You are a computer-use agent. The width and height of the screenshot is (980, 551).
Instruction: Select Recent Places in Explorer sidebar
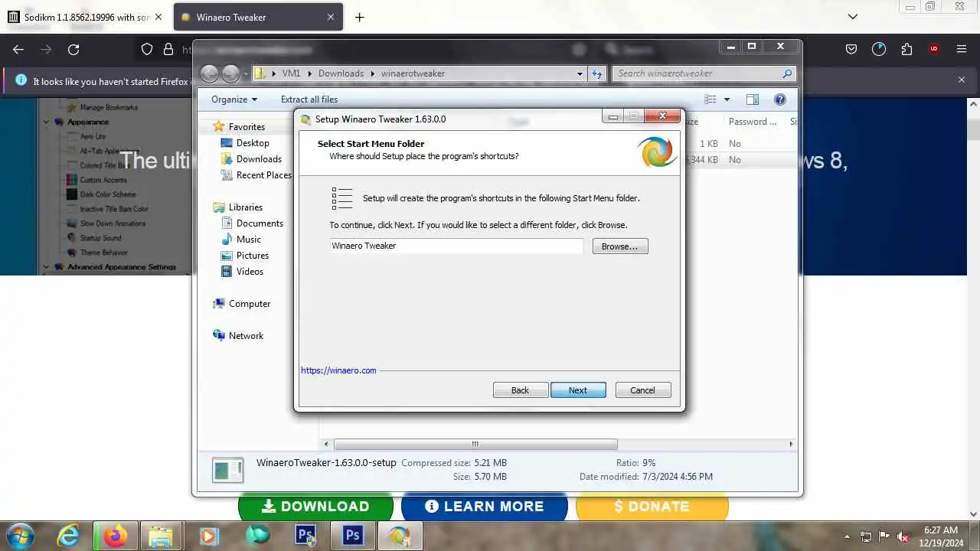coord(263,175)
